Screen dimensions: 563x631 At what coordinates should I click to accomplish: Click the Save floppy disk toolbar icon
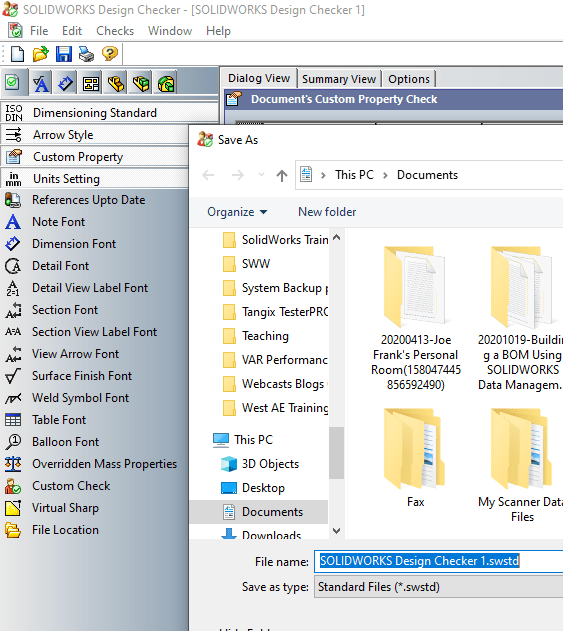[x=64, y=54]
